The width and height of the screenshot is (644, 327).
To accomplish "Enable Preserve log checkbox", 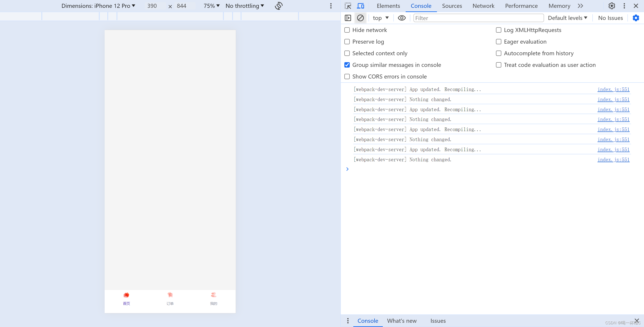I will [x=347, y=41].
